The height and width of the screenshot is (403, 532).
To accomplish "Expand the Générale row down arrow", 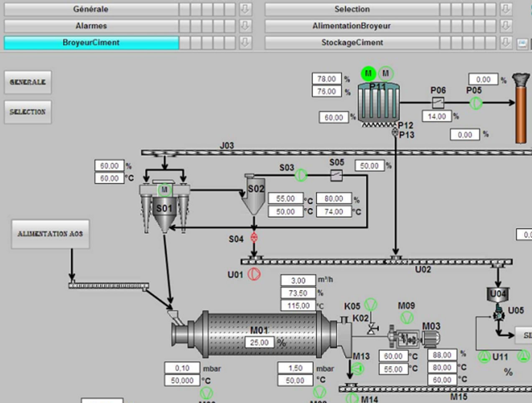I will (245, 9).
